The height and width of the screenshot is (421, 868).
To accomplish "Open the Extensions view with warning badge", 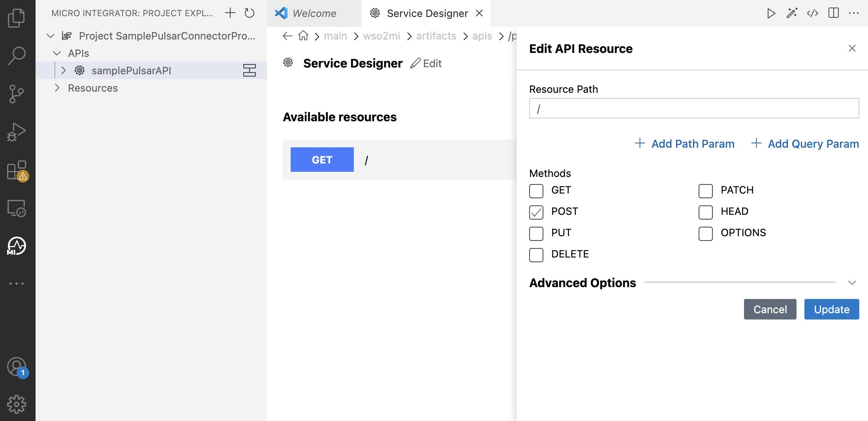I will (x=17, y=171).
